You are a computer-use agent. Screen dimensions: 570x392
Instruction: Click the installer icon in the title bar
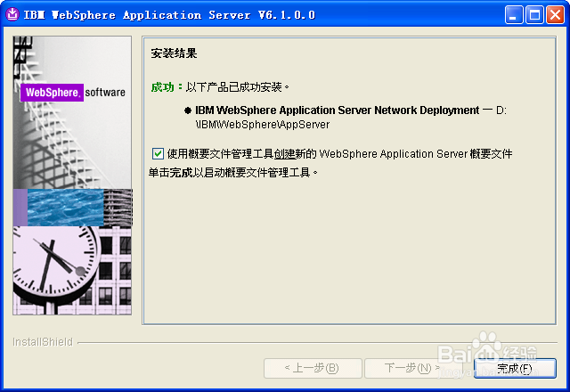[x=12, y=14]
